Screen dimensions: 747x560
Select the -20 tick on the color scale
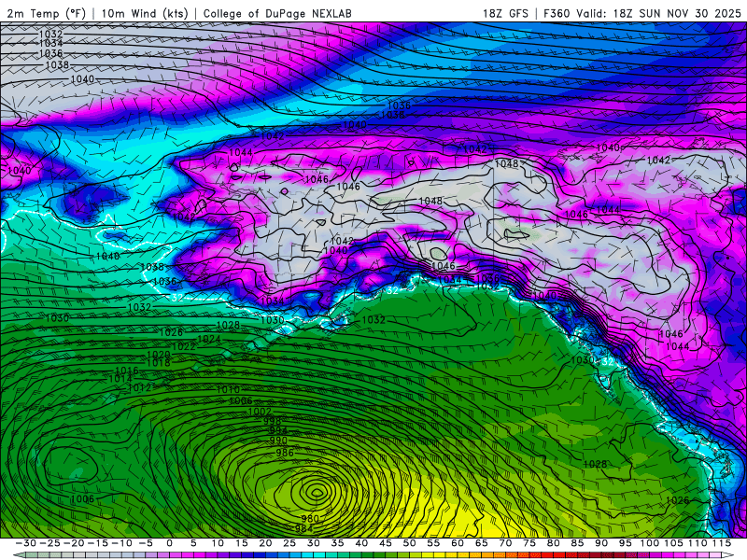click(74, 543)
